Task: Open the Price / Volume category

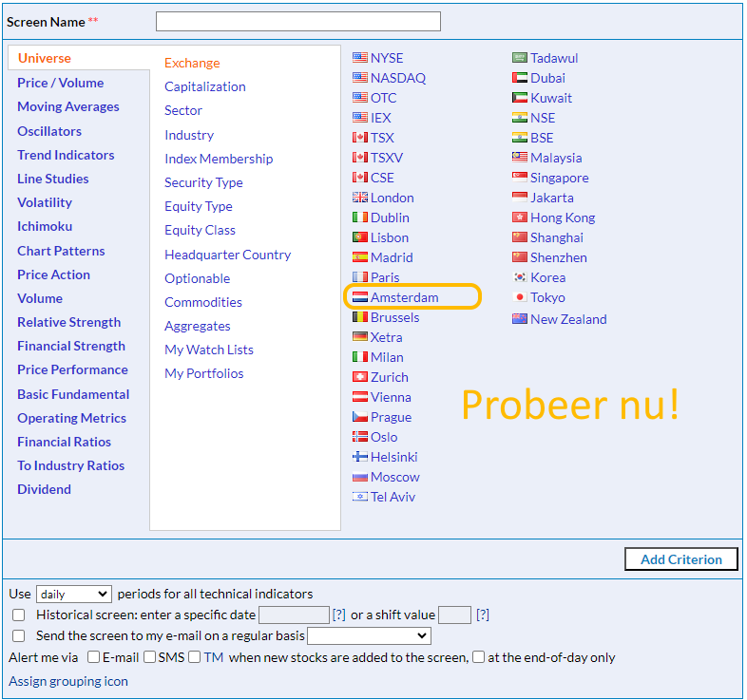Action: tap(61, 83)
